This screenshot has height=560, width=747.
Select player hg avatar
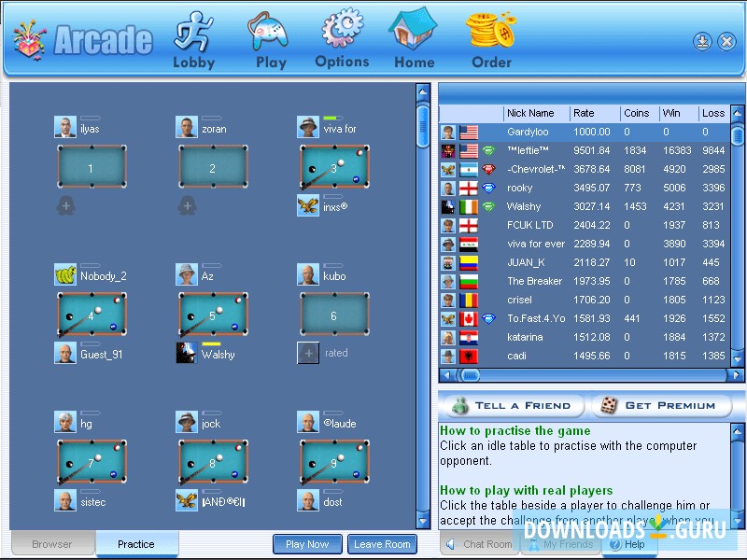click(x=65, y=423)
